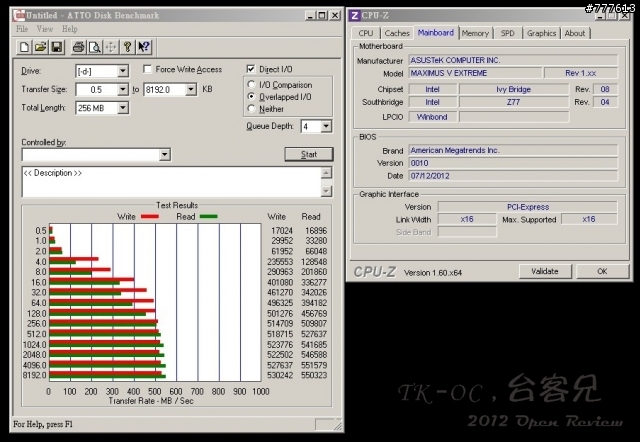Click the Validate button in CPU-Z
This screenshot has width=640, height=442.
(x=545, y=271)
